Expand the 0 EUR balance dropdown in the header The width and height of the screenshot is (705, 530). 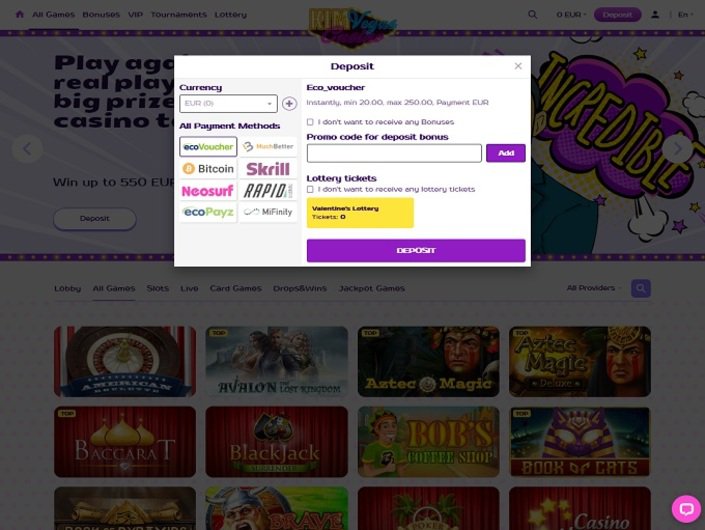tap(571, 14)
